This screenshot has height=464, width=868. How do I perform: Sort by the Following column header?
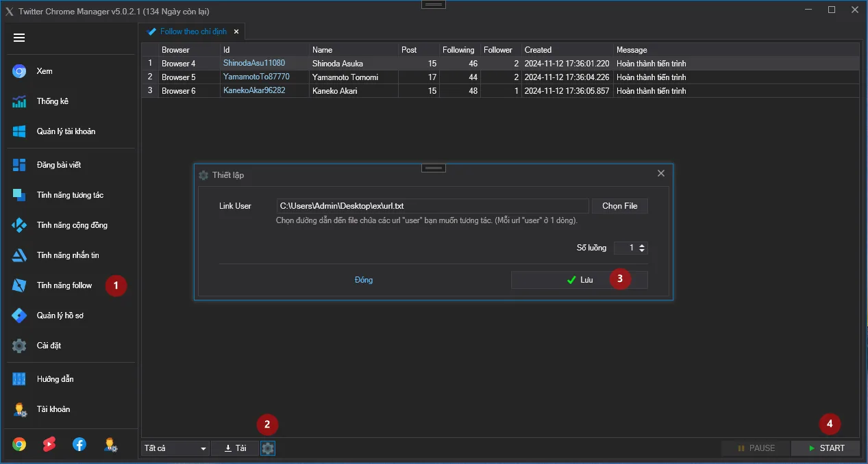click(x=460, y=50)
